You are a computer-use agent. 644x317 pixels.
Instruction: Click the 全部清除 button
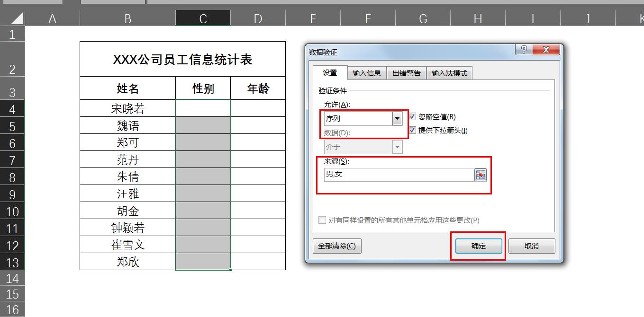coord(337,246)
